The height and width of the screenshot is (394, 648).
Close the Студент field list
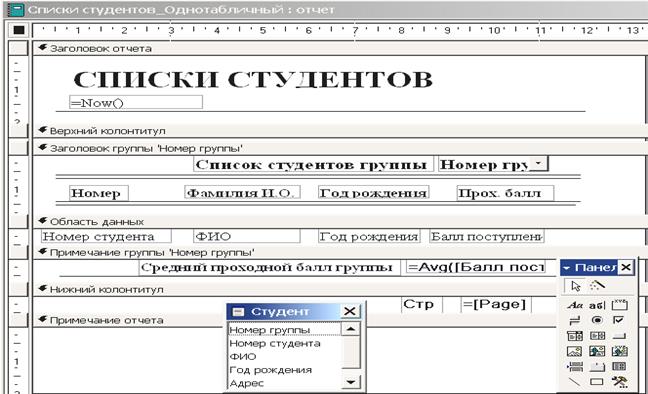[x=350, y=311]
